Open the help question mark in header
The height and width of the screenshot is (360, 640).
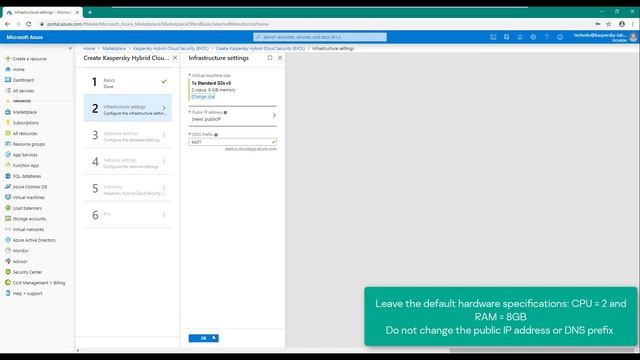[547, 37]
